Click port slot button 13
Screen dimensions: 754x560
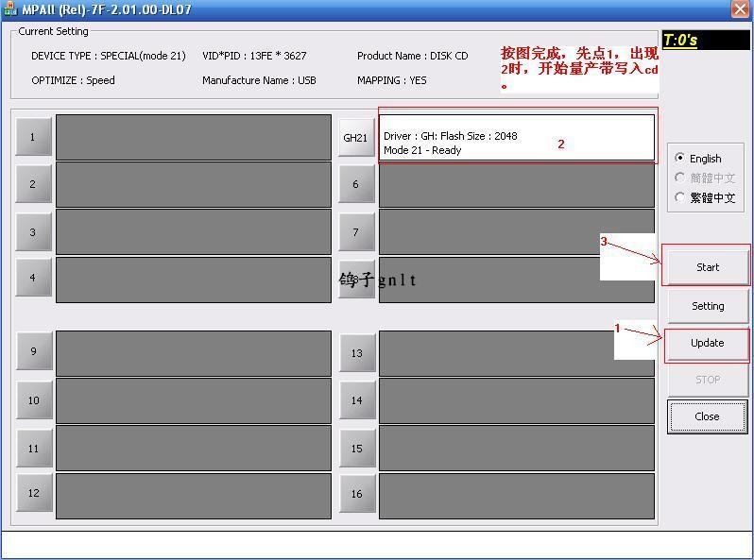(356, 353)
